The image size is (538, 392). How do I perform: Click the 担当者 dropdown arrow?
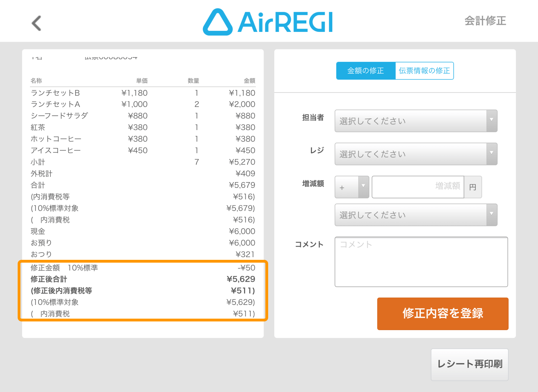coord(491,120)
